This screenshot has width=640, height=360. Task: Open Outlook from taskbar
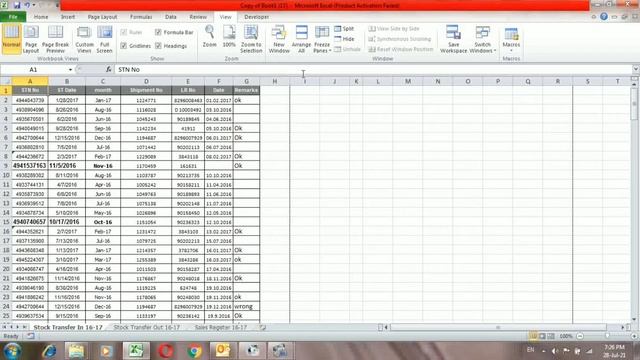coord(222,351)
